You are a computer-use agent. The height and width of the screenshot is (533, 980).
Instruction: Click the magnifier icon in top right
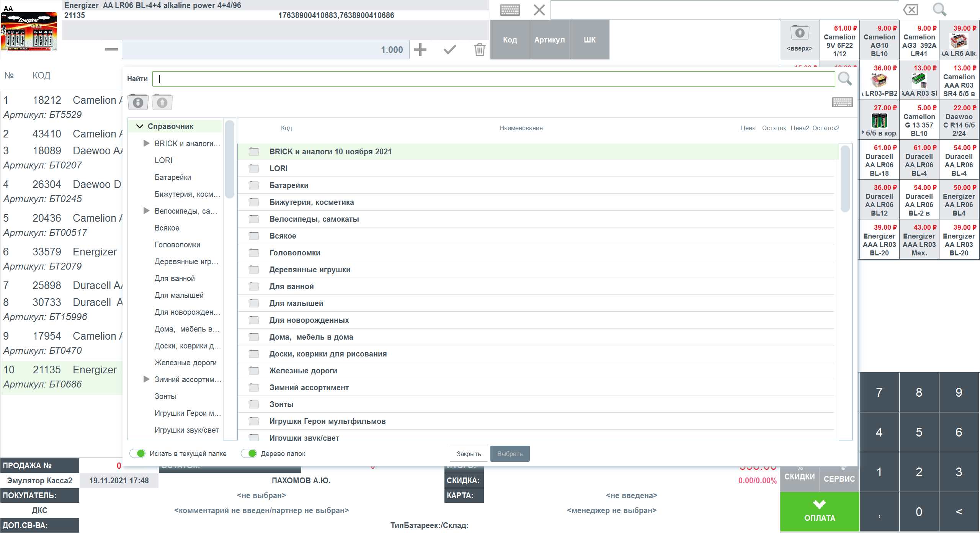pos(939,10)
